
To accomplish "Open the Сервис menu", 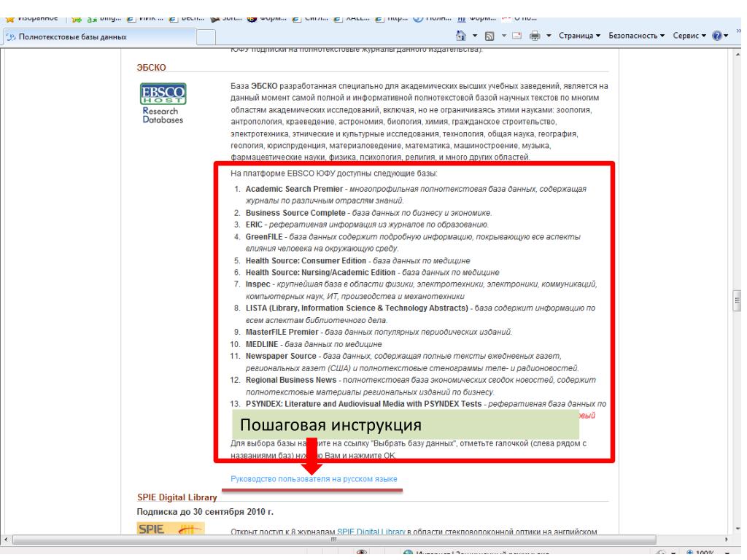I will pyautogui.click(x=689, y=36).
